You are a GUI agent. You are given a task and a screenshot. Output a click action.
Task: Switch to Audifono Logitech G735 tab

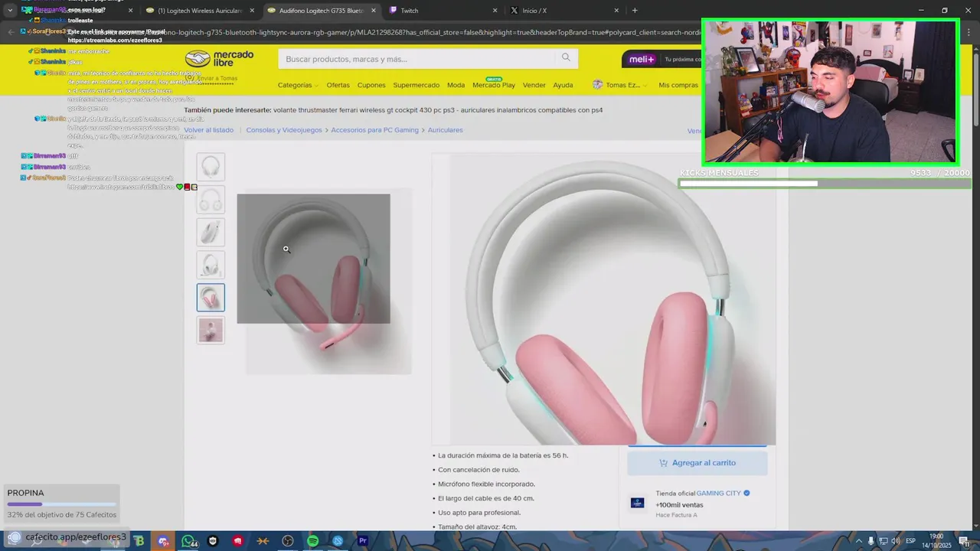[x=322, y=11]
